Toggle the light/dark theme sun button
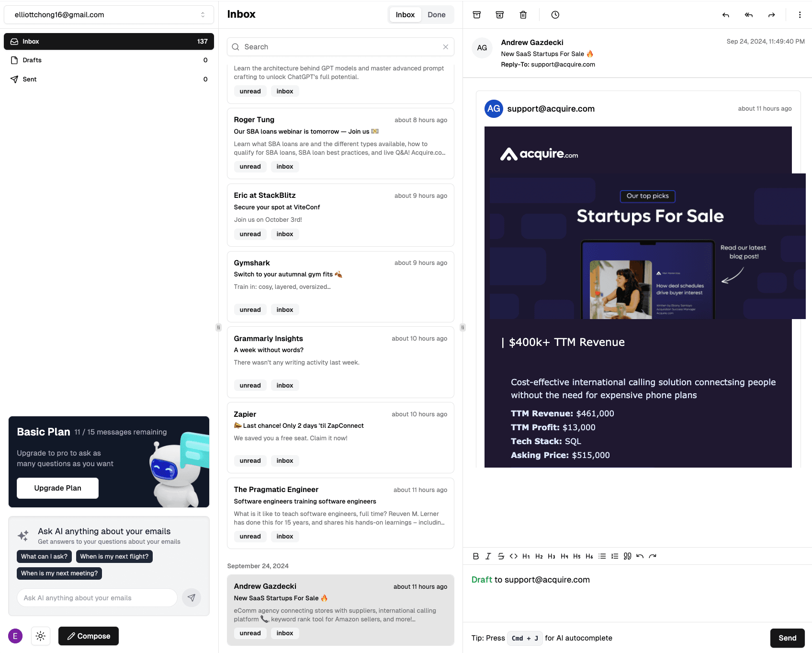812x653 pixels. point(41,636)
